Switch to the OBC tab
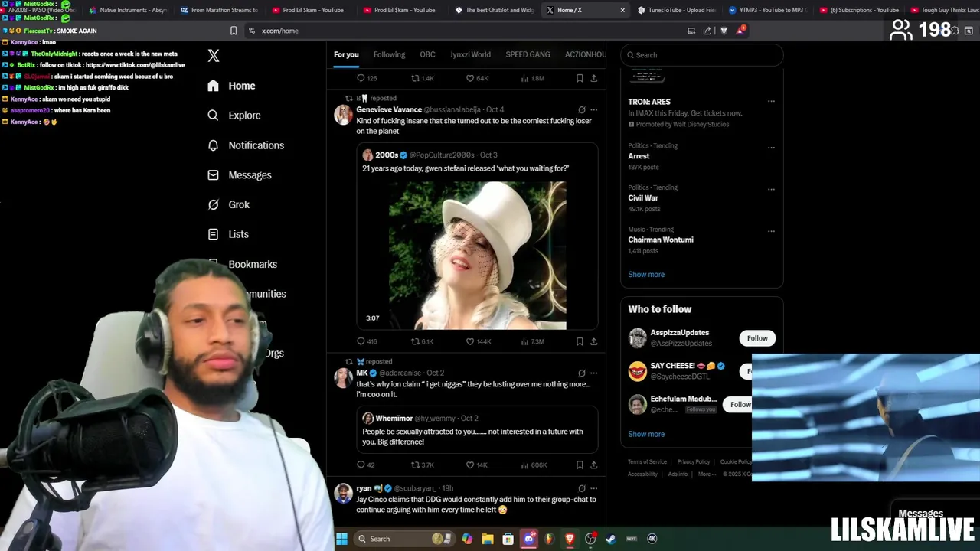This screenshot has height=551, width=980. (427, 54)
